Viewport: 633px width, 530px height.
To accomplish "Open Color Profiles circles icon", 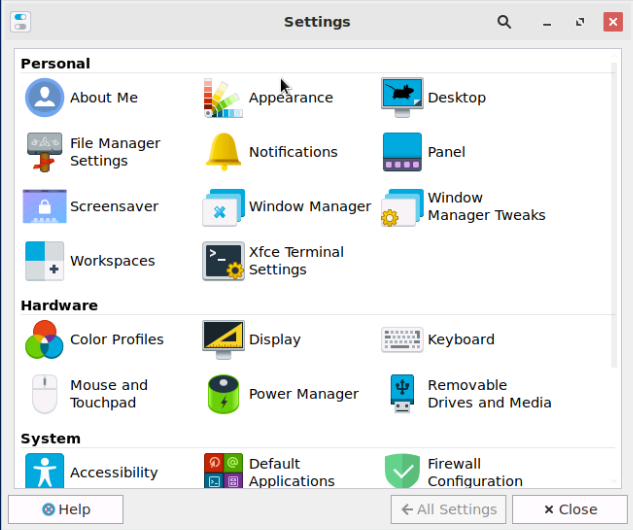I will click(44, 339).
